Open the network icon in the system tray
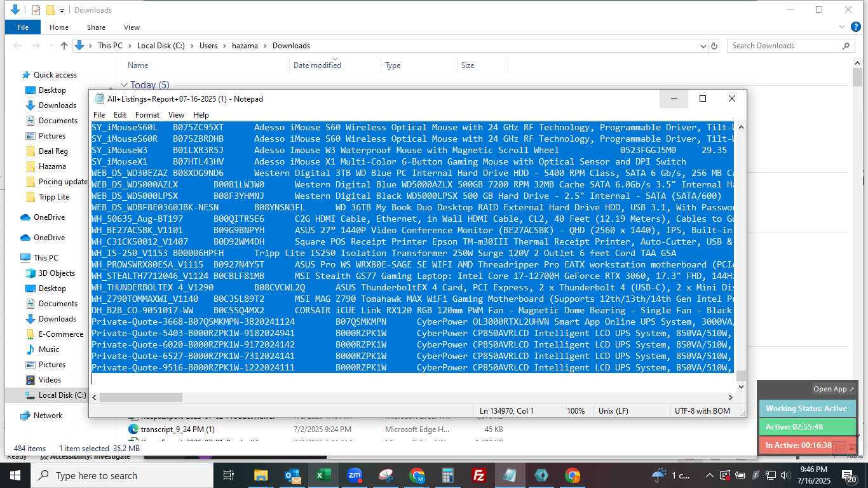Screen dimensions: 868x488 pyautogui.click(x=770, y=475)
